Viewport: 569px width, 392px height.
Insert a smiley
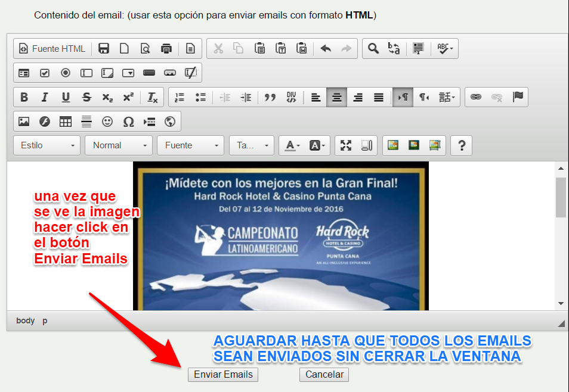point(107,122)
